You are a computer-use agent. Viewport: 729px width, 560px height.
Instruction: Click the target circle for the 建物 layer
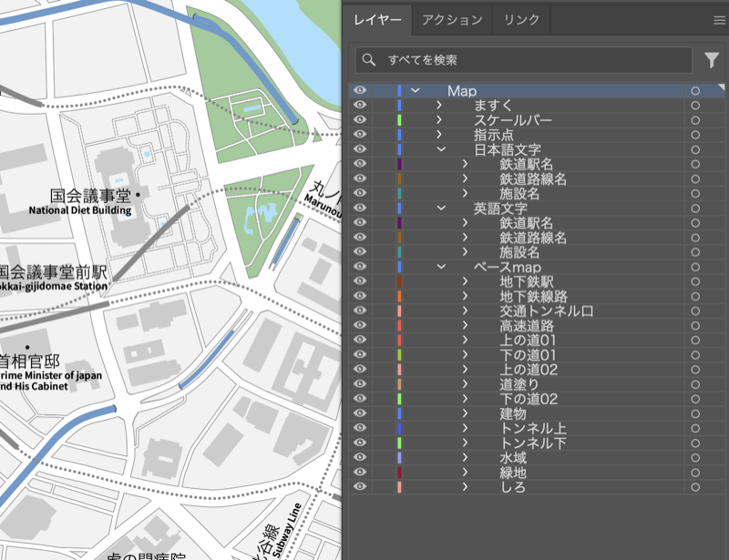point(694,412)
